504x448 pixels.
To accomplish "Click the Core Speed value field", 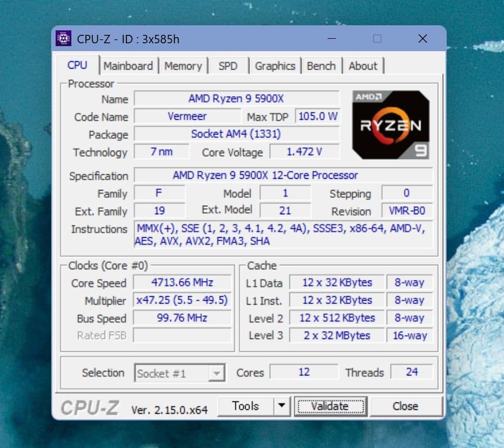I will tap(181, 283).
